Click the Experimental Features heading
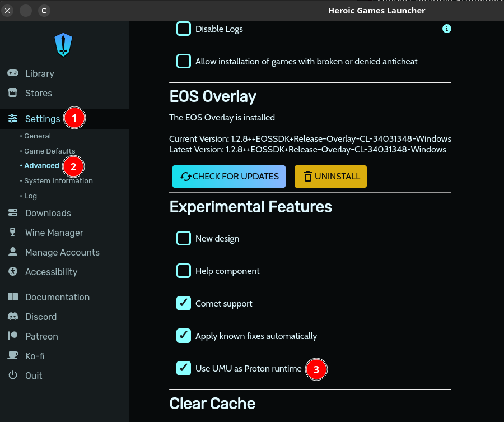The height and width of the screenshot is (422, 504). 251,206
